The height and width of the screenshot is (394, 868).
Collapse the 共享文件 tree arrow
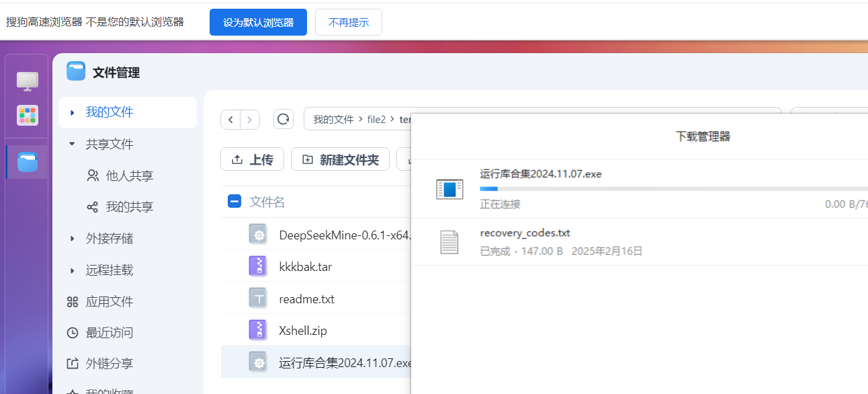click(x=73, y=144)
